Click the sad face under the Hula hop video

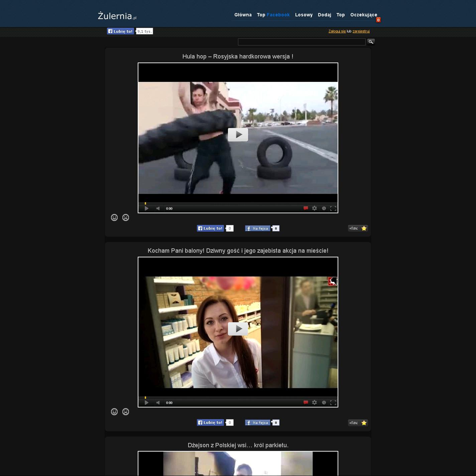pos(126,218)
